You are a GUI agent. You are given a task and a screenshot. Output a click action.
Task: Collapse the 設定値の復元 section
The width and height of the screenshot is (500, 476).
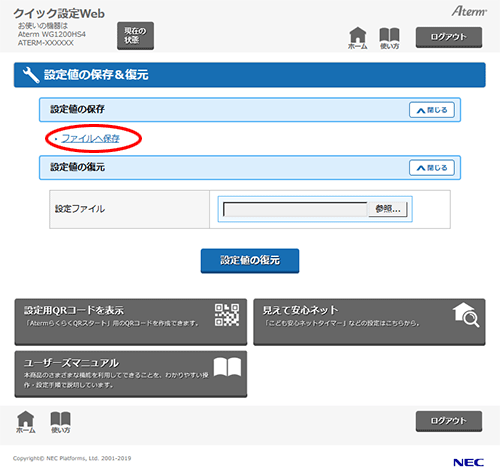pyautogui.click(x=432, y=168)
